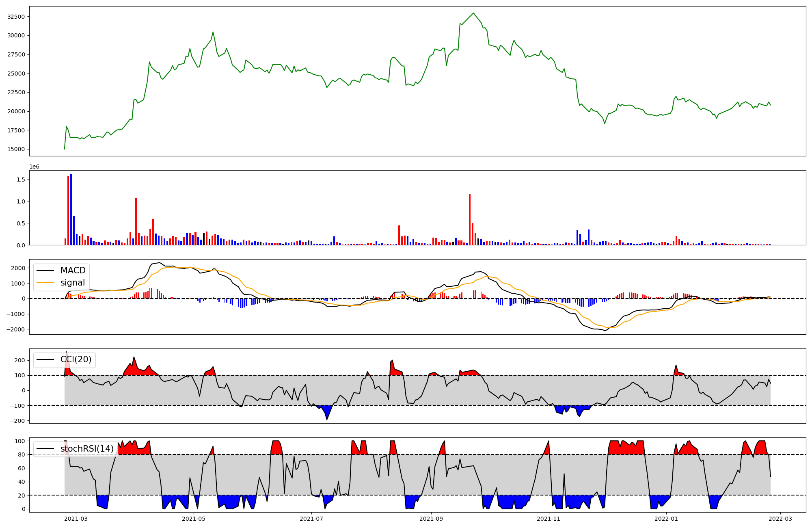Click the CCI(20) legend label
The width and height of the screenshot is (812, 528).
pyautogui.click(x=76, y=359)
